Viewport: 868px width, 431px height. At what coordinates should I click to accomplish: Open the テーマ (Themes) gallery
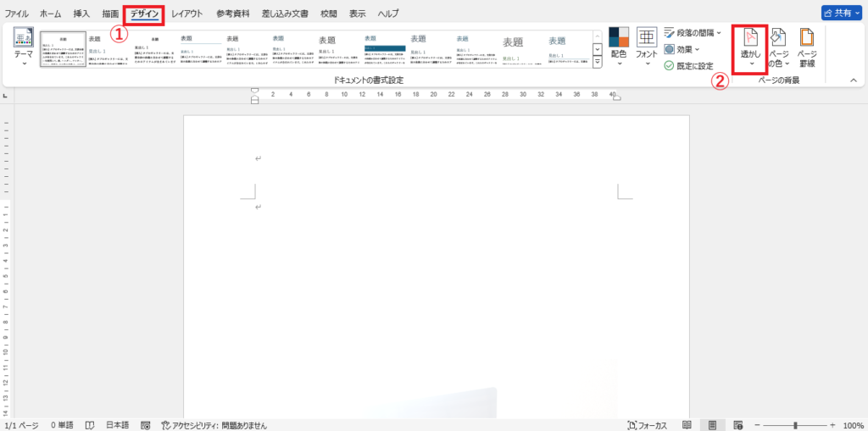(23, 47)
